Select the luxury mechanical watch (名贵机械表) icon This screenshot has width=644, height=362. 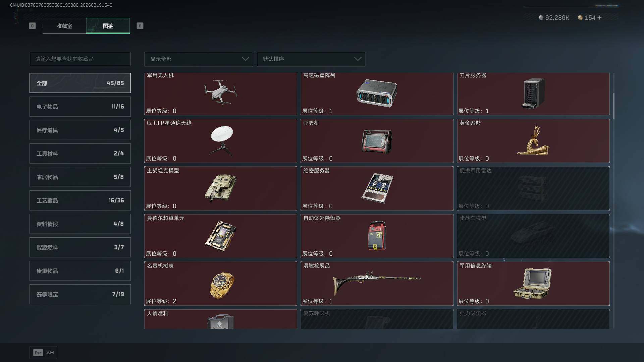coord(222,285)
